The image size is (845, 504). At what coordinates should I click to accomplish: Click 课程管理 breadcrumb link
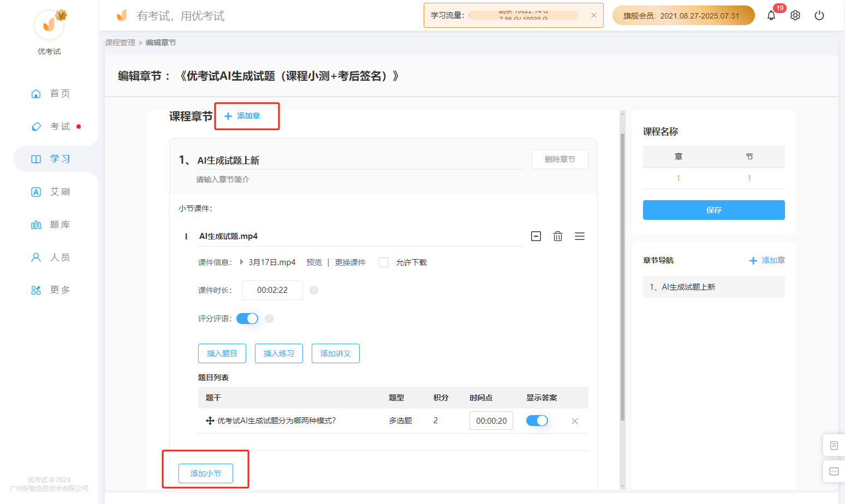click(x=120, y=43)
